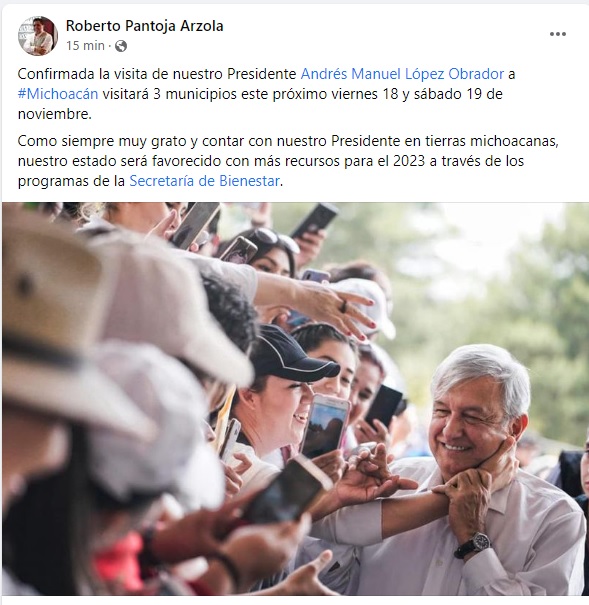Click the globe public-audience icon
589x605 pixels.
pyautogui.click(x=121, y=46)
